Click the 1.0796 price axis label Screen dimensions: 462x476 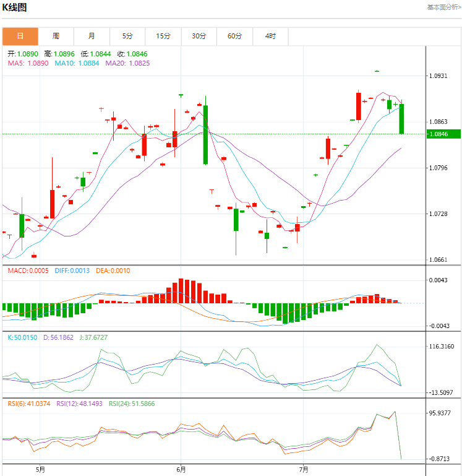coord(438,168)
